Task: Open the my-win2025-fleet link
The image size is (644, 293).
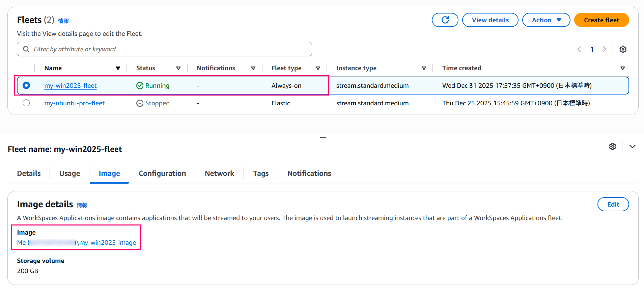Action: pos(71,86)
